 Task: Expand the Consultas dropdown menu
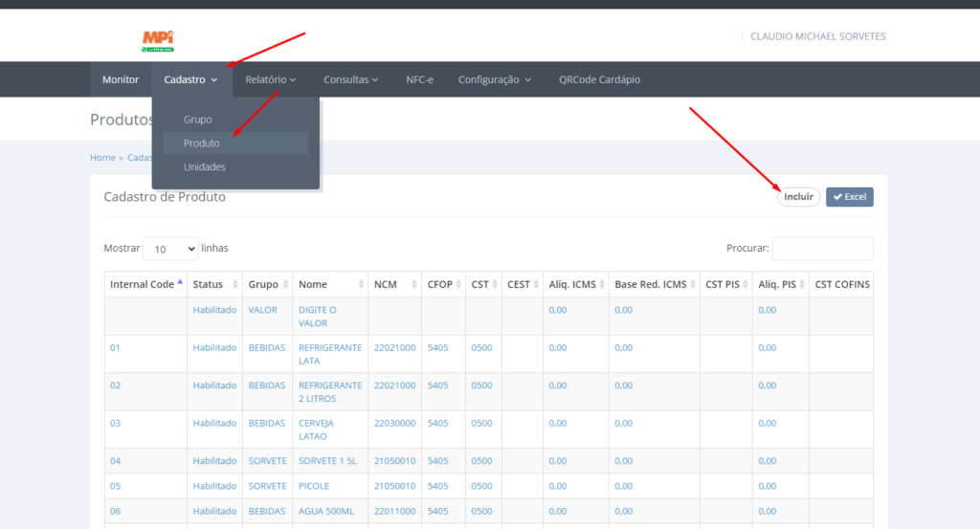coord(350,79)
